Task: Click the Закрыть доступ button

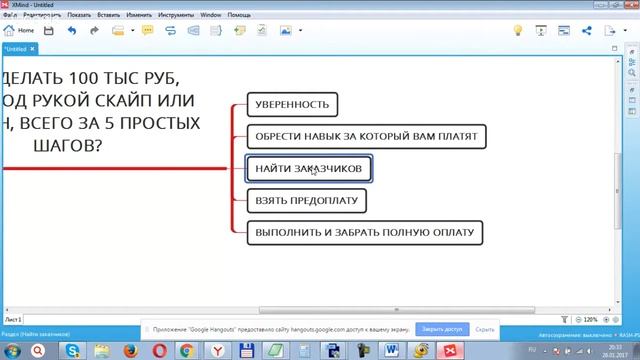Action: click(x=442, y=329)
